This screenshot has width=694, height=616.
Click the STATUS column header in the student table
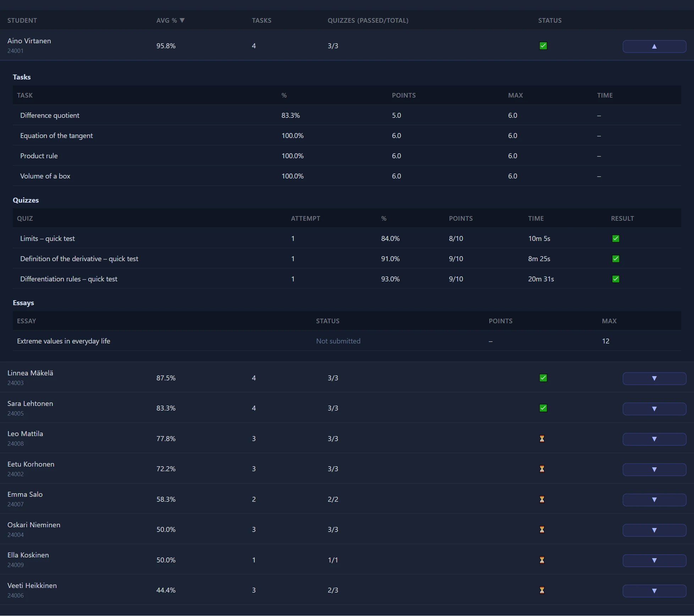pyautogui.click(x=550, y=20)
